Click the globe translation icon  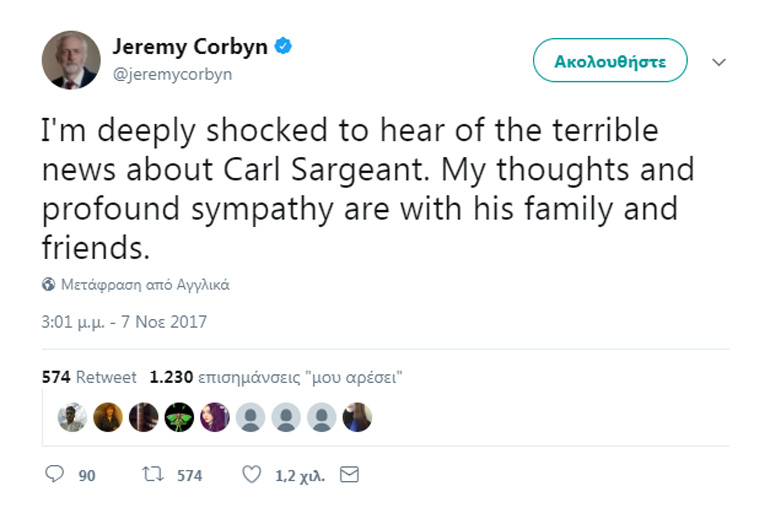click(x=48, y=284)
